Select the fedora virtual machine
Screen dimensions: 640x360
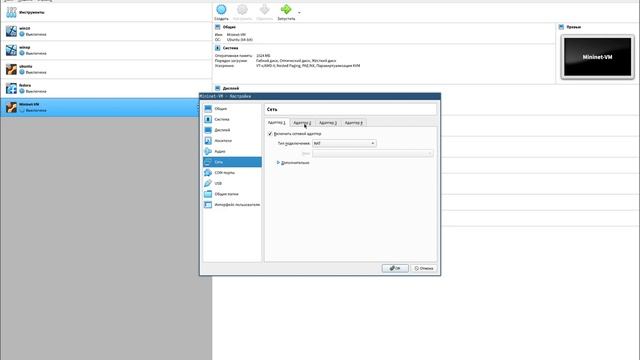pos(106,88)
